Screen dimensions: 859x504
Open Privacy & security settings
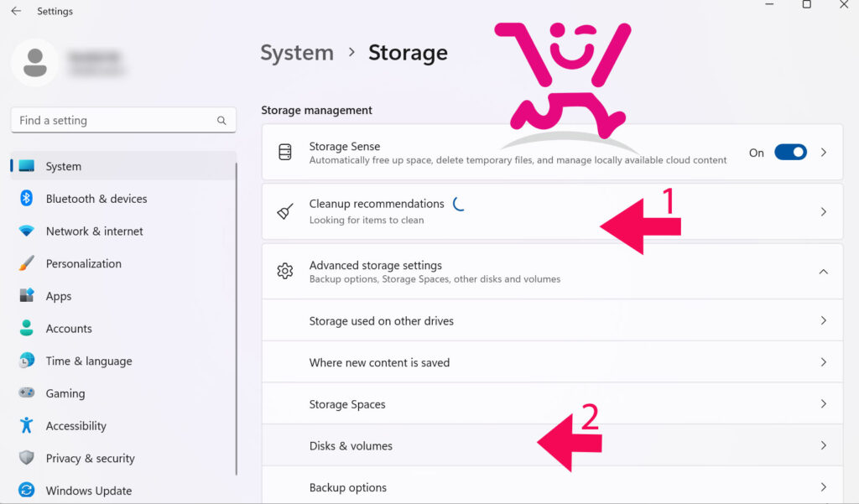coord(123,457)
